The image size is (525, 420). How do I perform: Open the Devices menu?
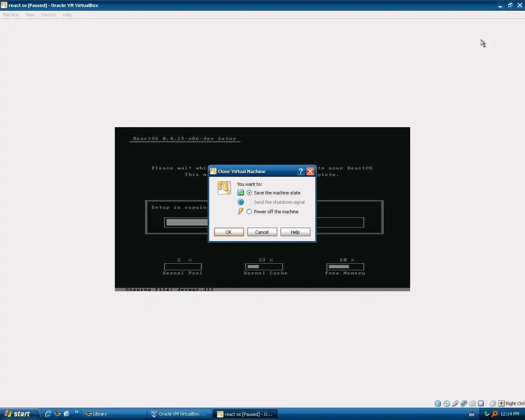tap(48, 15)
